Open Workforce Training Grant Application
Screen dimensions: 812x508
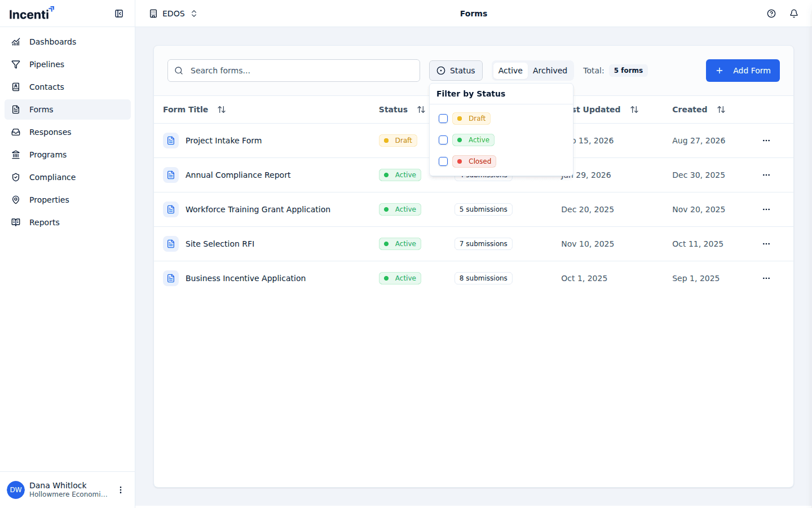258,209
